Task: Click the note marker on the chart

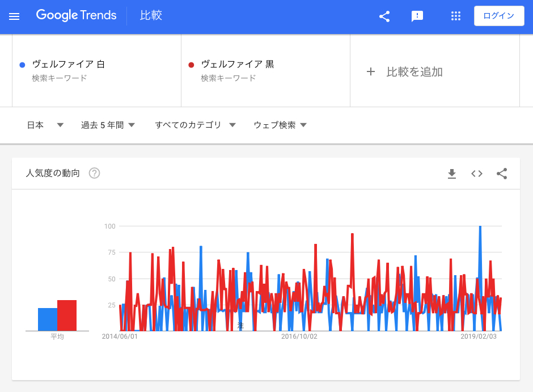Action: [240, 326]
